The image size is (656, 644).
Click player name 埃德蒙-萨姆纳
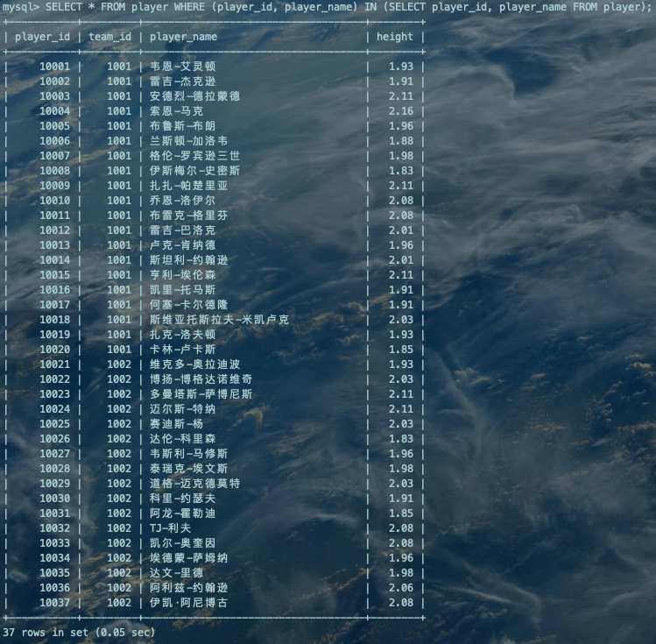[188, 558]
